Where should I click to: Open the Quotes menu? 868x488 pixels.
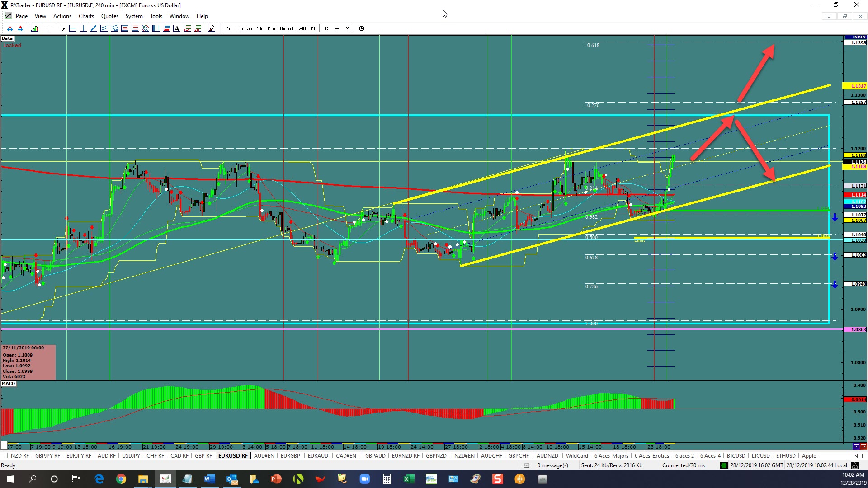(x=110, y=16)
